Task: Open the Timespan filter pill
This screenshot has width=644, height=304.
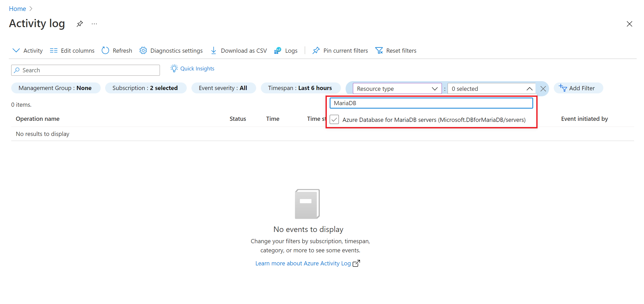Action: [x=300, y=88]
